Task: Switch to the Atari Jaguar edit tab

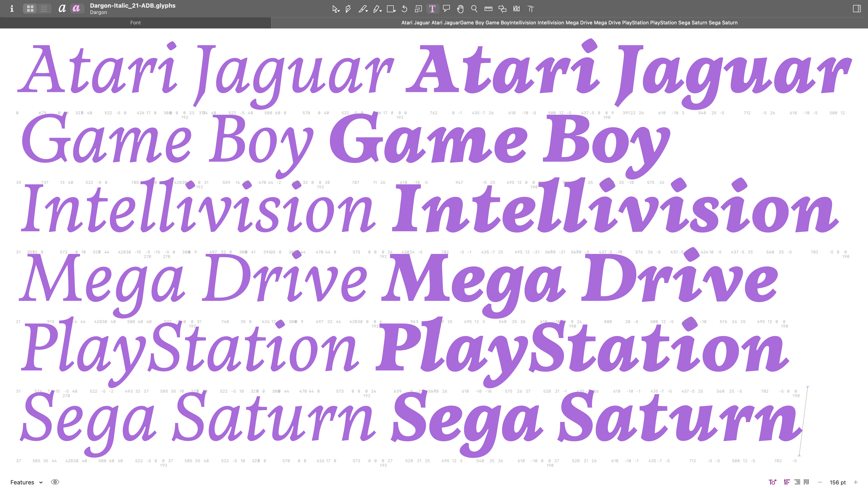Action: 569,23
